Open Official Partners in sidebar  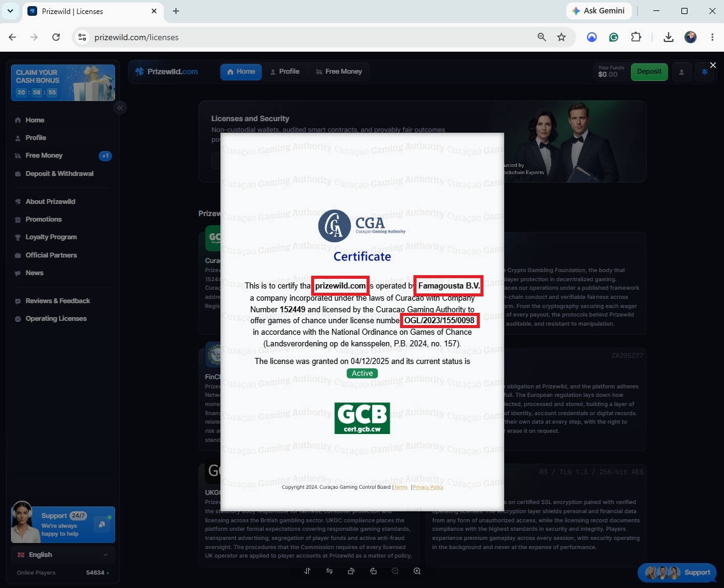click(51, 255)
